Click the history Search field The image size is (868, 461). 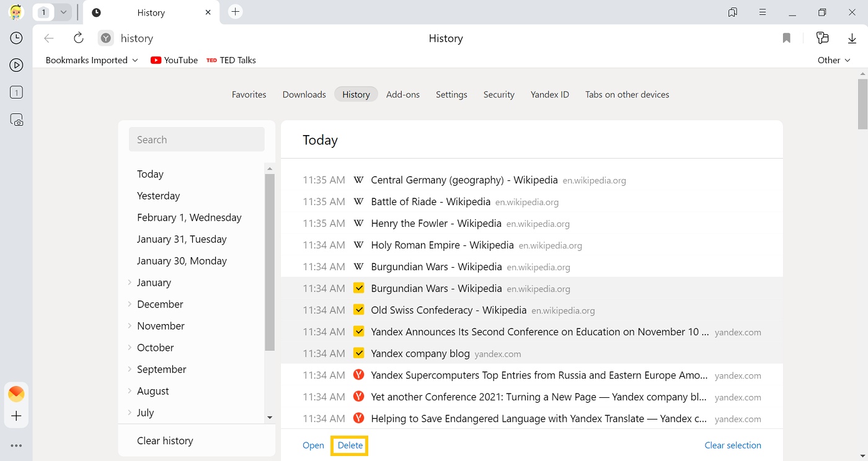[x=197, y=139]
